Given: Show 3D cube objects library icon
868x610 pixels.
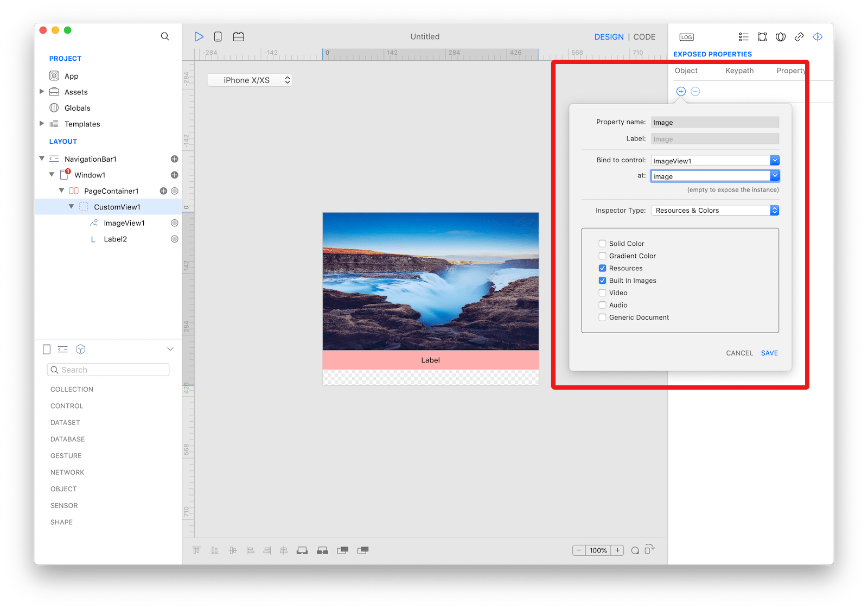Looking at the screenshot, I should pos(81,349).
